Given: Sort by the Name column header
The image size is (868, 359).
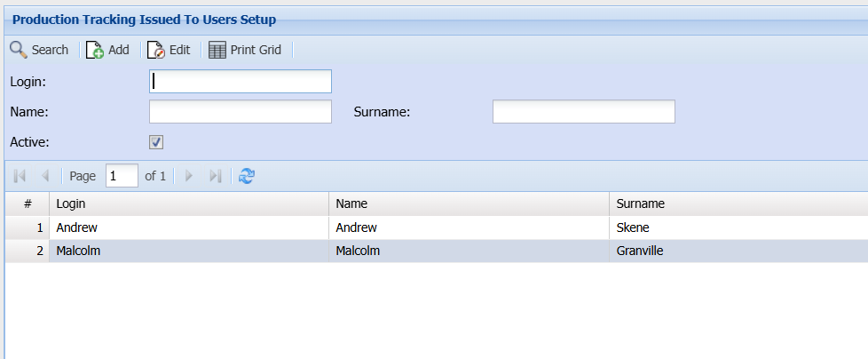Looking at the screenshot, I should tap(469, 203).
